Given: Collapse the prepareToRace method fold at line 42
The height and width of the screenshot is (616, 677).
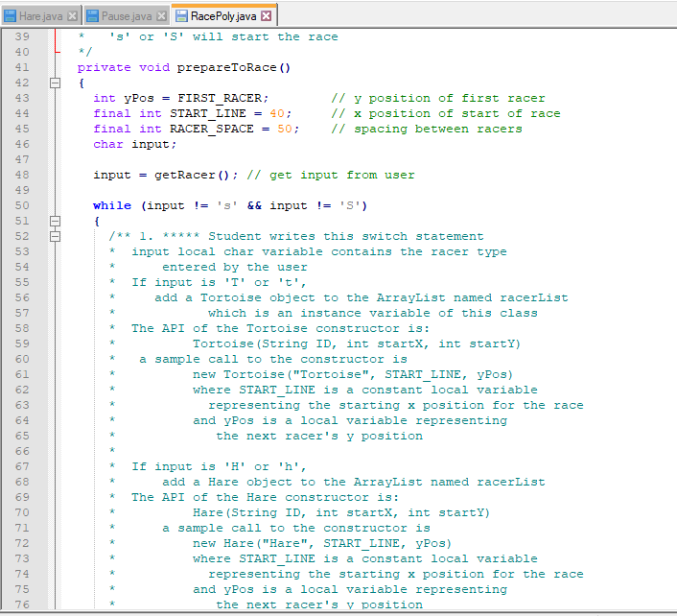Looking at the screenshot, I should click(55, 83).
